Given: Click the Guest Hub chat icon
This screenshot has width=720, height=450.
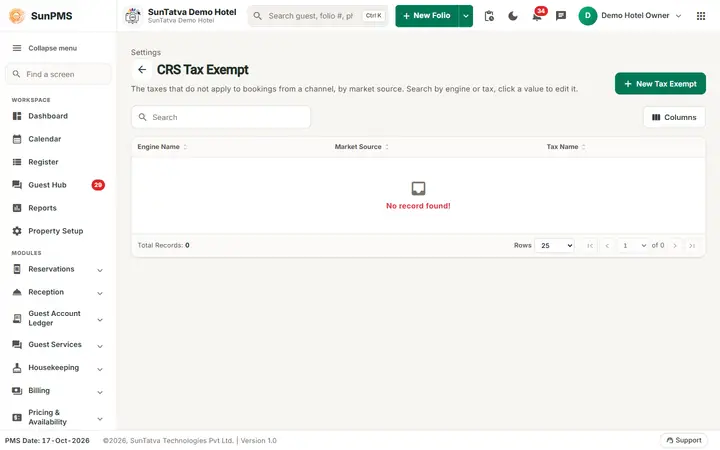Looking at the screenshot, I should coord(17,185).
